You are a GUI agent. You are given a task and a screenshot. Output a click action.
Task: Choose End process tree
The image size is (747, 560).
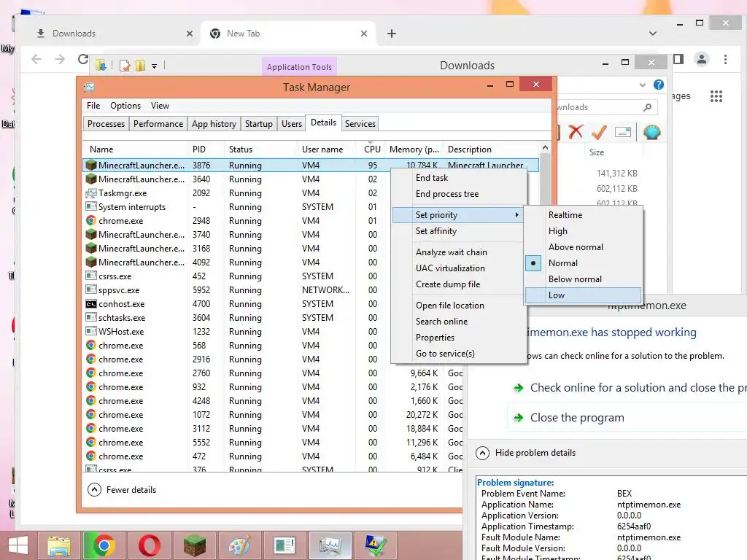(459, 194)
